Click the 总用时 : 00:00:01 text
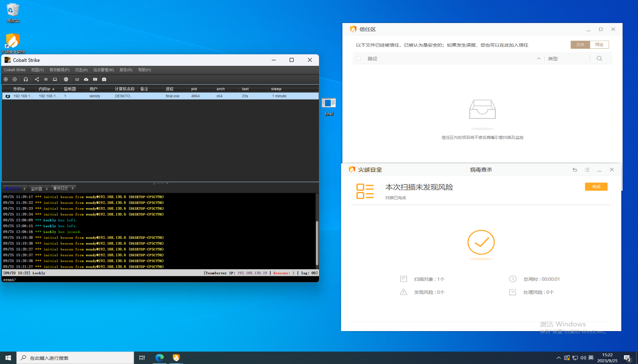Screen dimensions: 638x364 (x=541, y=279)
